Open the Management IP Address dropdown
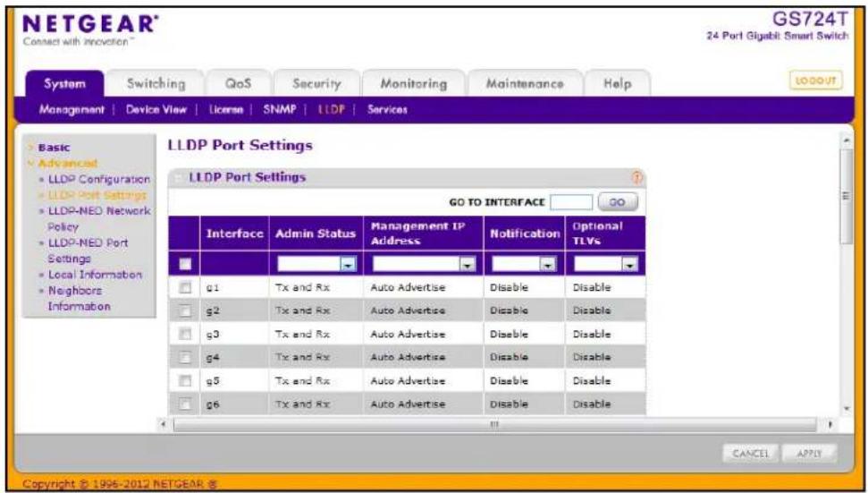868x493 pixels. (x=424, y=265)
